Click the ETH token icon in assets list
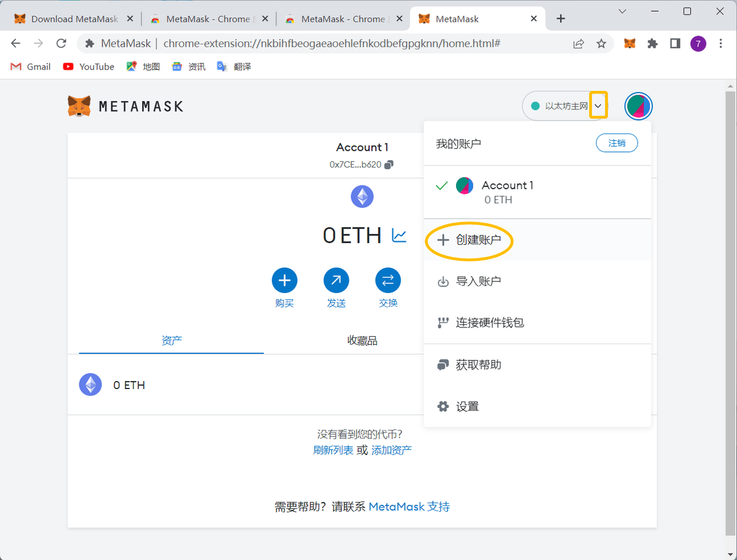The width and height of the screenshot is (737, 560). 90,384
